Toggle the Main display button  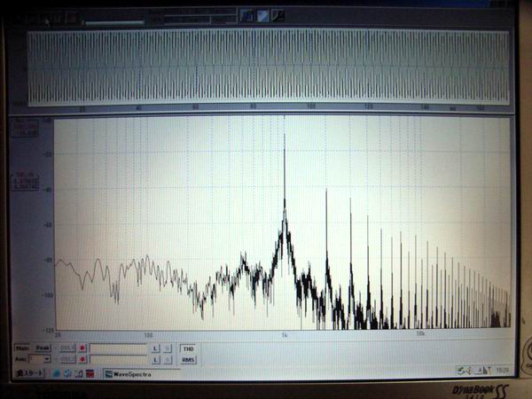click(x=20, y=349)
